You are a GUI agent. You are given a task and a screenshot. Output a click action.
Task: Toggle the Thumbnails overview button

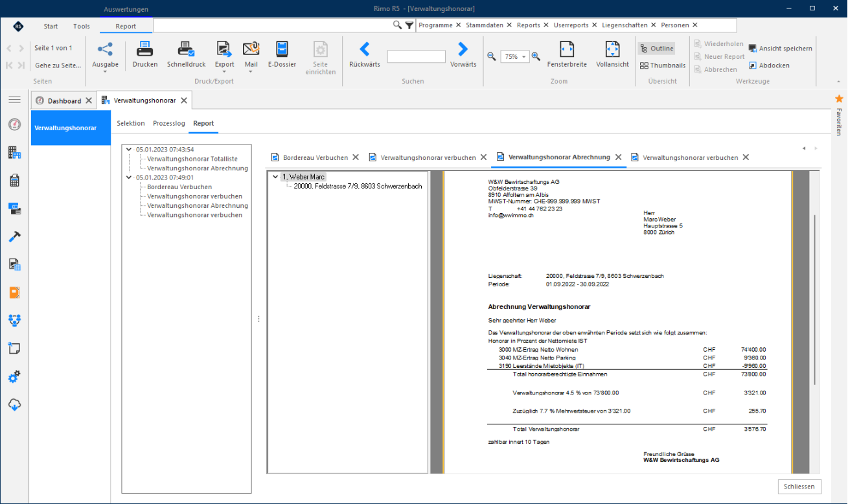tap(663, 65)
